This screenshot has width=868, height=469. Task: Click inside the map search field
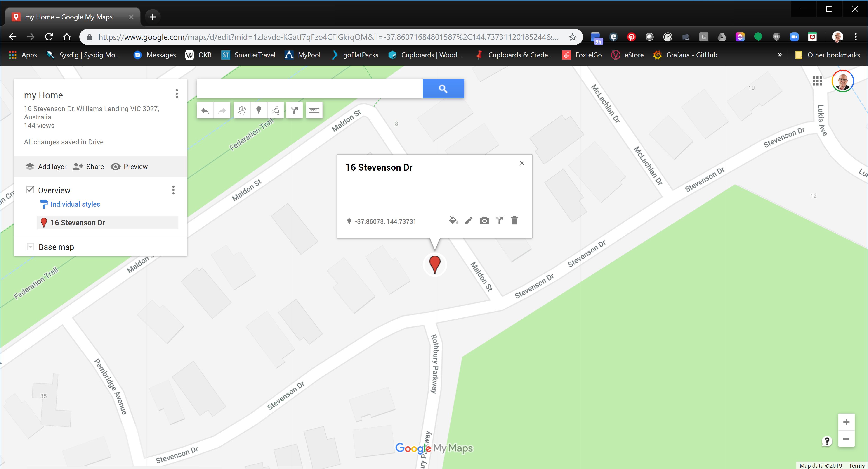coord(310,88)
